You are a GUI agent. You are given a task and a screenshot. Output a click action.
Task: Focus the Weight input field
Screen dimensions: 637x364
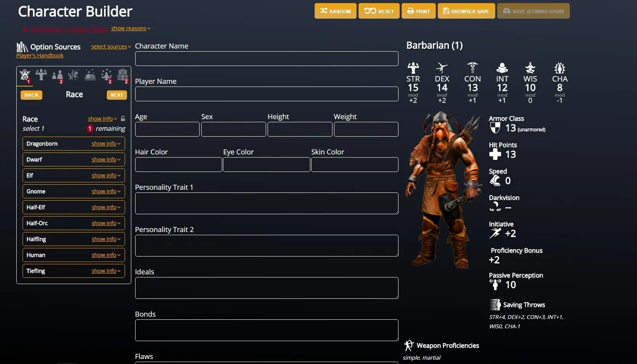(x=366, y=129)
